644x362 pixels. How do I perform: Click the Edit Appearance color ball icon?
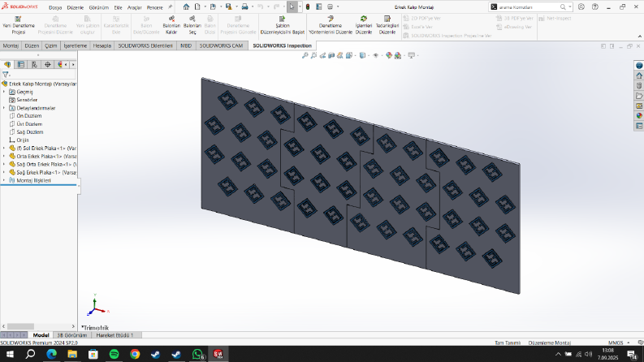click(388, 55)
